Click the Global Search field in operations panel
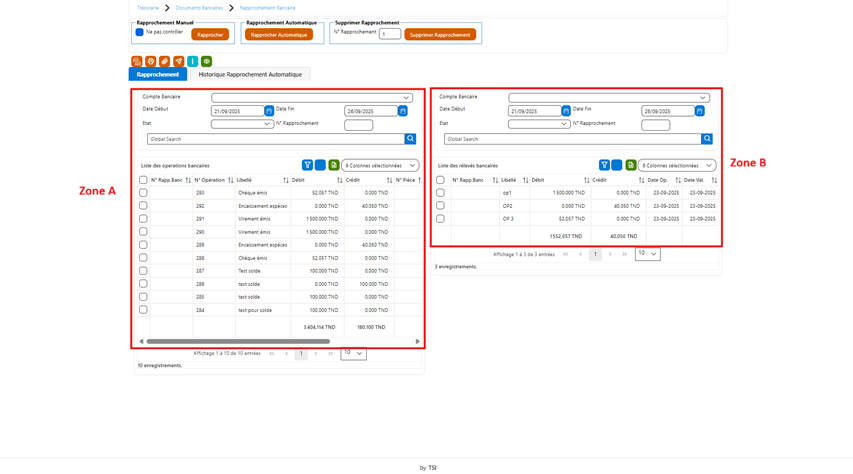Image resolution: width=853 pixels, height=474 pixels. pos(276,139)
